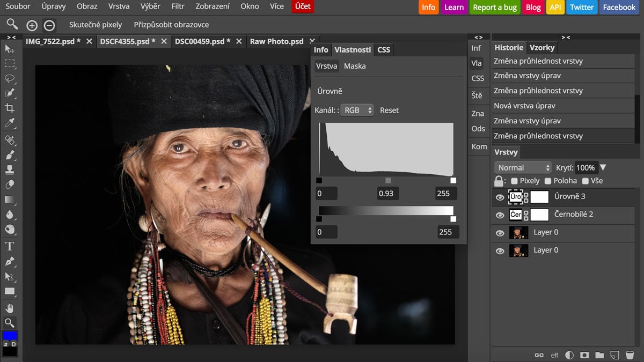This screenshot has width=644, height=362.
Task: Expand the Krytí opacity arrow
Action: pos(603,168)
